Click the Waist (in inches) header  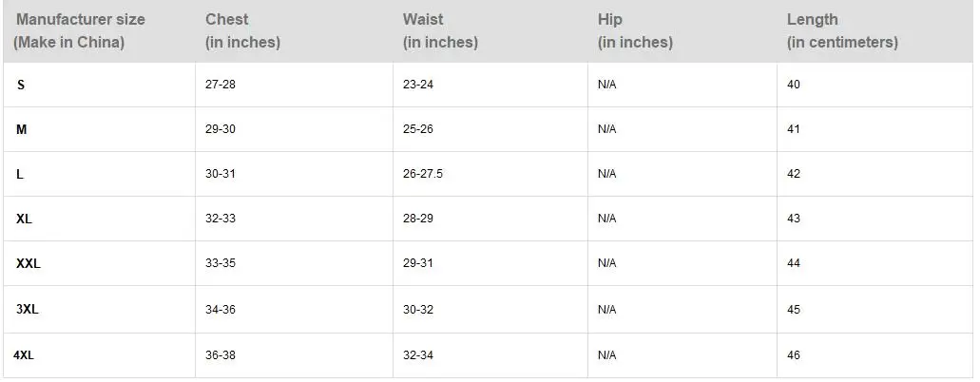(x=440, y=30)
